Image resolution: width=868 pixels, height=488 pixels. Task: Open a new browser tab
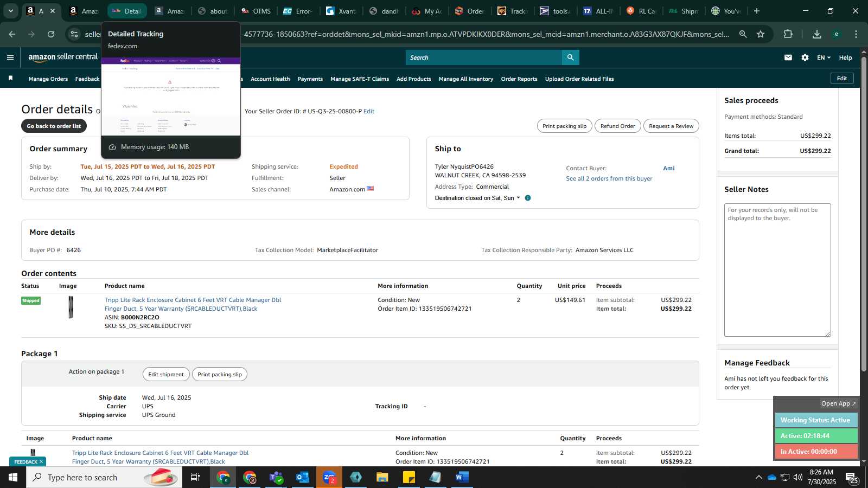[x=757, y=11]
